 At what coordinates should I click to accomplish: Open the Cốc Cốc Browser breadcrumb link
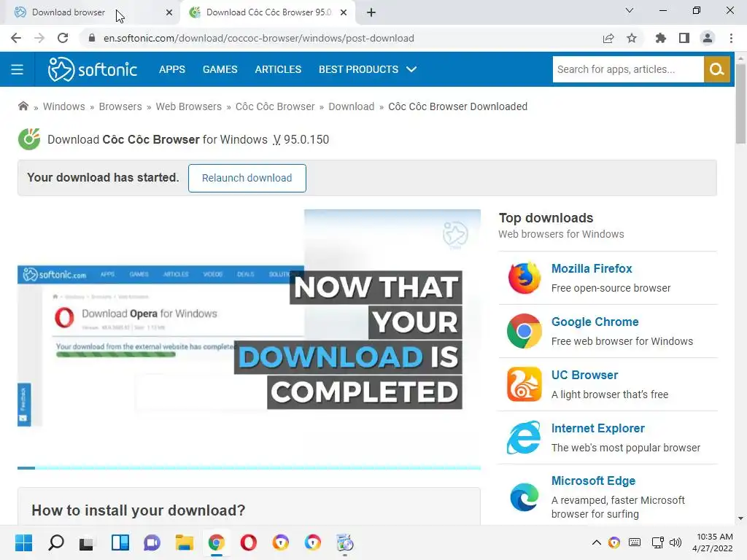[275, 106]
